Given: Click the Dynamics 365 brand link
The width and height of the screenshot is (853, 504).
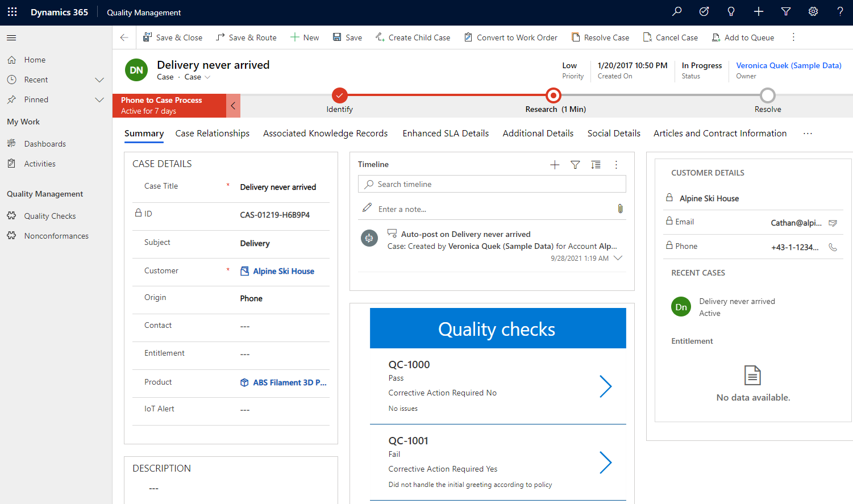Looking at the screenshot, I should [x=59, y=13].
